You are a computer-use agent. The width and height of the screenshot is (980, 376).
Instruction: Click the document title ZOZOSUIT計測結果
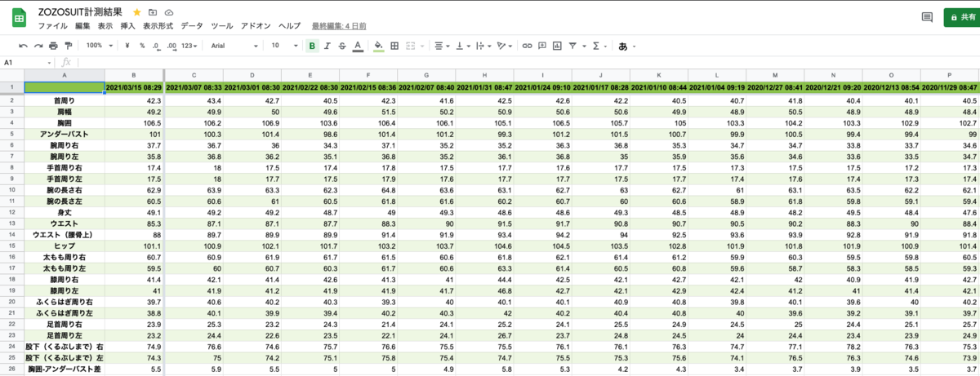pyautogui.click(x=82, y=13)
